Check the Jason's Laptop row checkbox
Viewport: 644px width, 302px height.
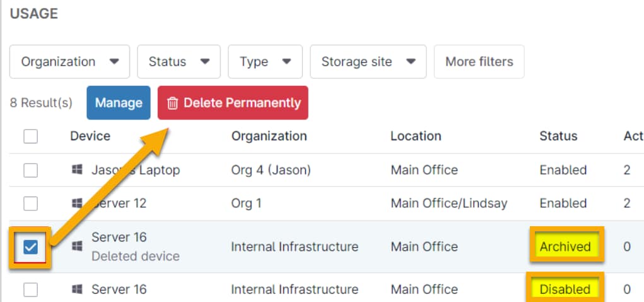coord(30,170)
